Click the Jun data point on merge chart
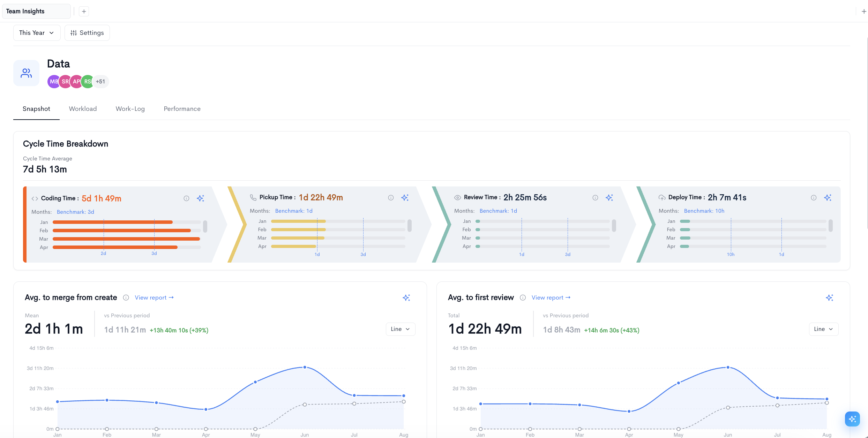Image resolution: width=868 pixels, height=438 pixels. (305, 367)
